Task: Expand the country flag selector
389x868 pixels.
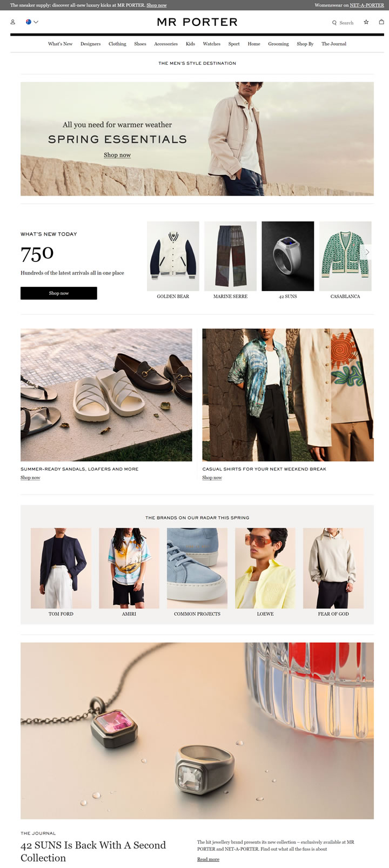Action: (32, 22)
